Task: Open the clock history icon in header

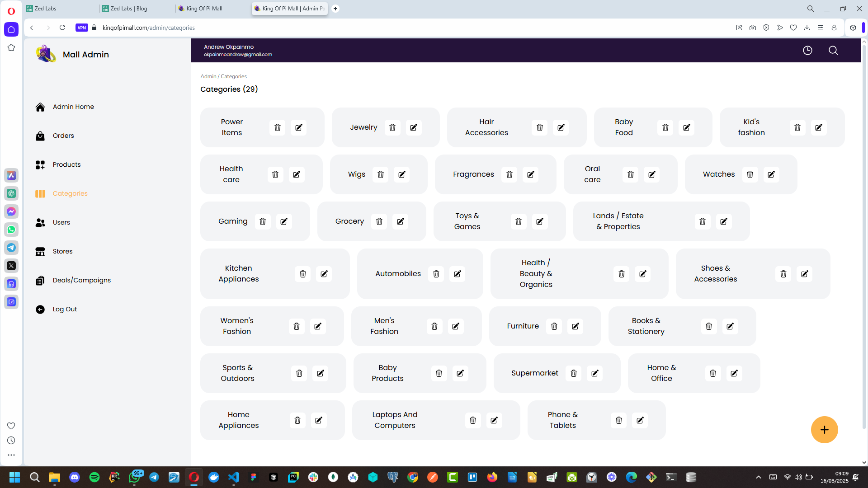Action: click(807, 50)
